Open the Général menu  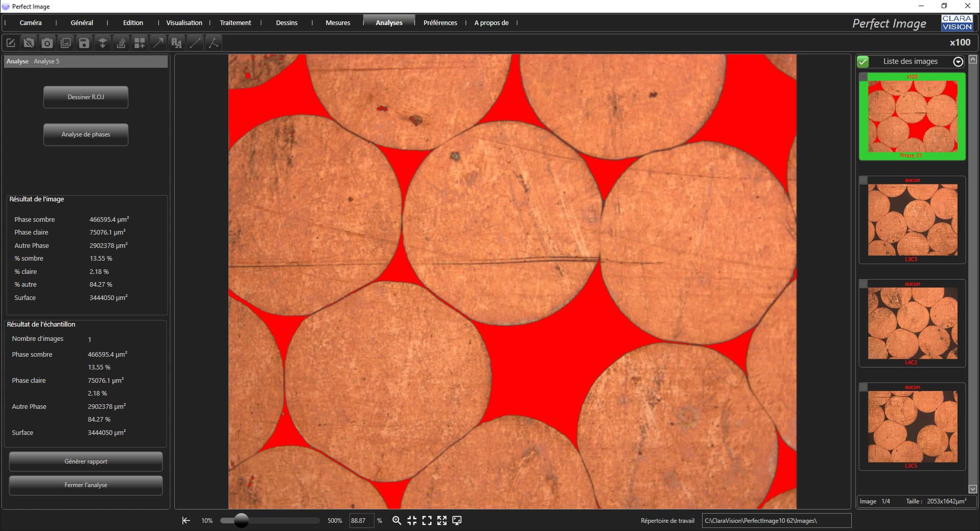coord(82,22)
